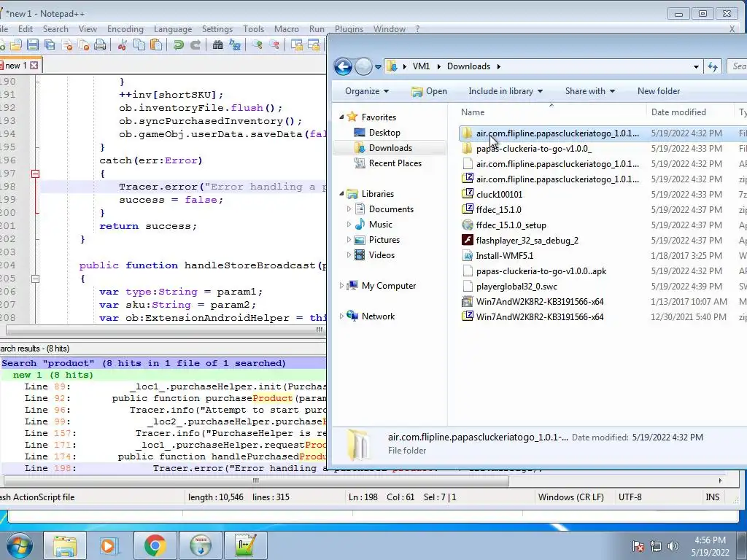The image size is (747, 560).
Task: Select playerglobal32_0.swc file
Action: (516, 286)
